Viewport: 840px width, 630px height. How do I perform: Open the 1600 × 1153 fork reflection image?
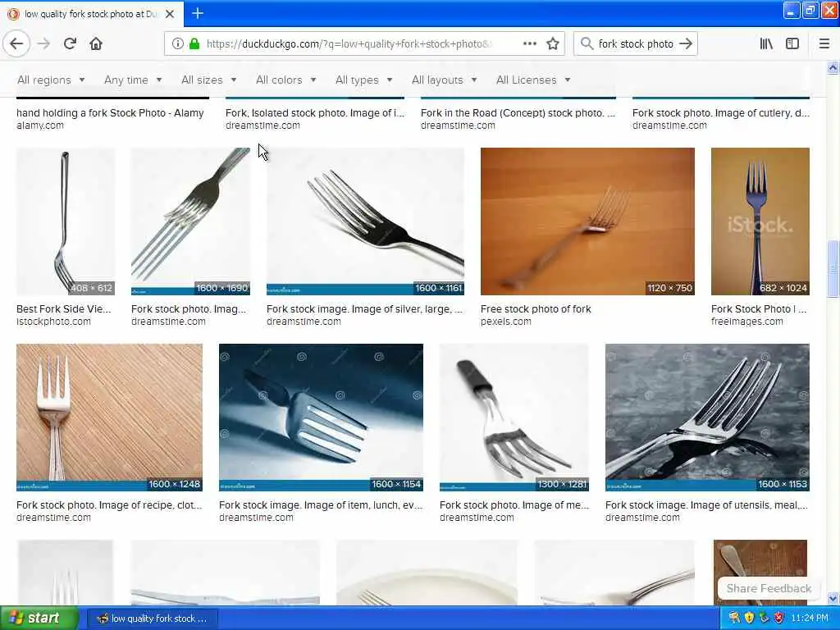(x=707, y=418)
